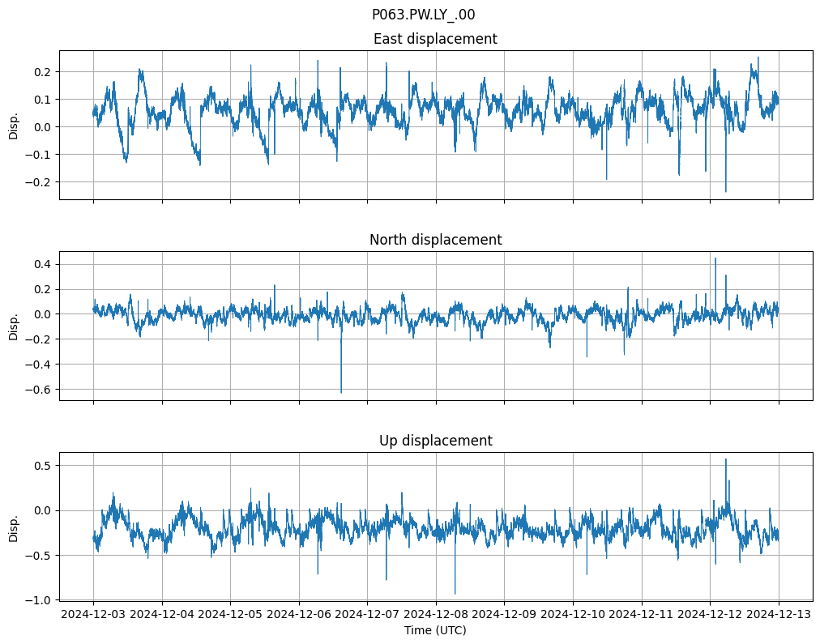Pick the 2024-12-10 date tick label
This screenshot has height=644, width=820.
(x=573, y=615)
